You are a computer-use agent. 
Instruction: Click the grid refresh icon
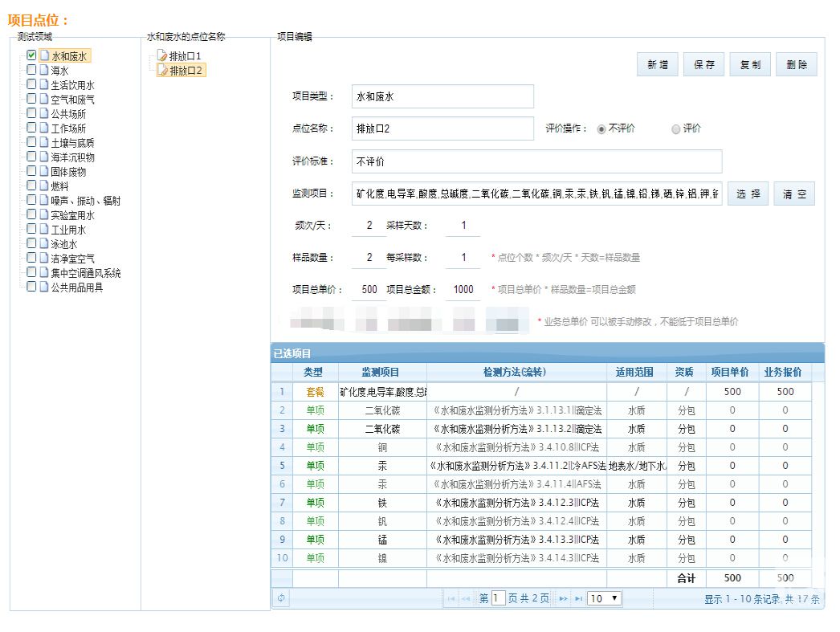point(282,598)
